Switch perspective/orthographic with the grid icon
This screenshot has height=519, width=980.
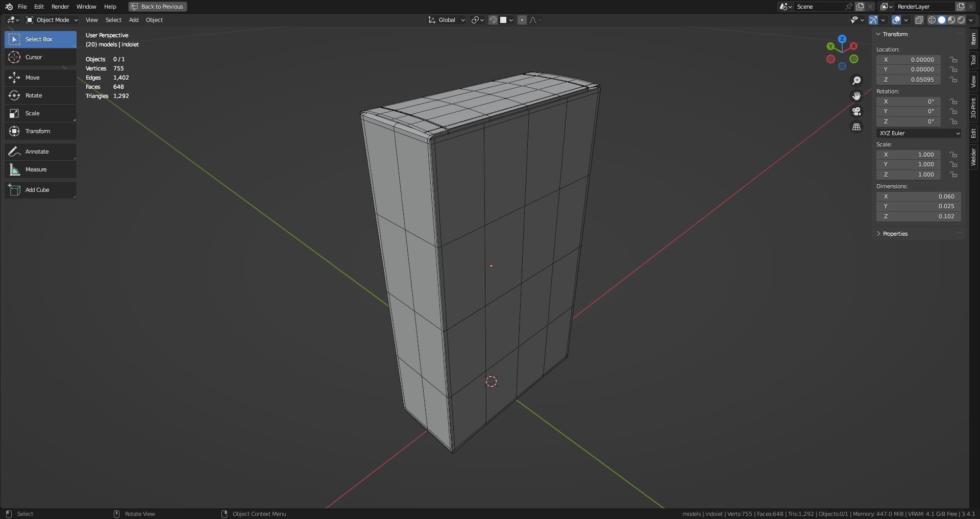tap(856, 127)
